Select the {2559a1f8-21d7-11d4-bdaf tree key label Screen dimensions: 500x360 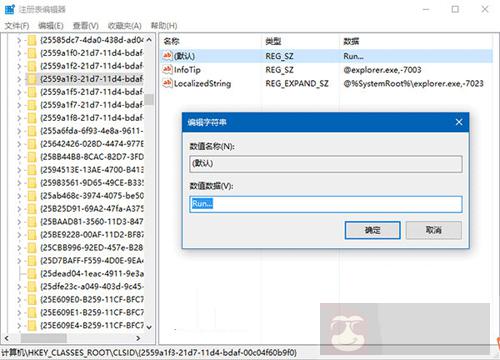click(92, 118)
